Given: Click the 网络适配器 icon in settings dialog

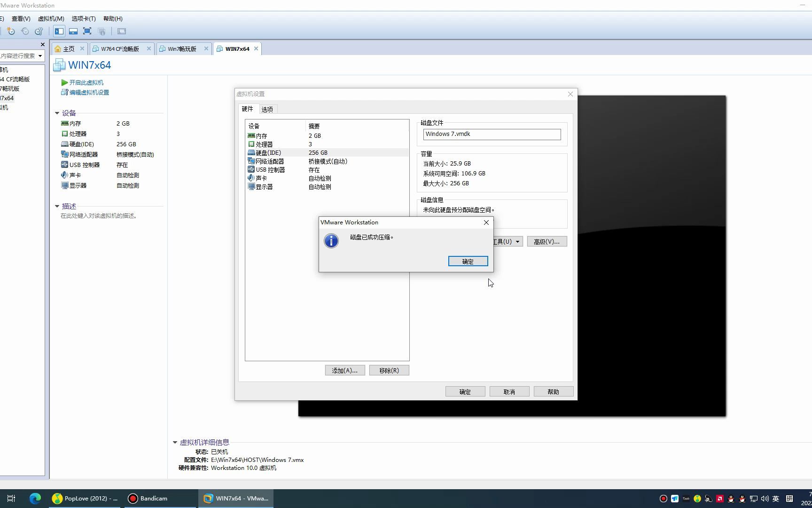Looking at the screenshot, I should click(251, 161).
